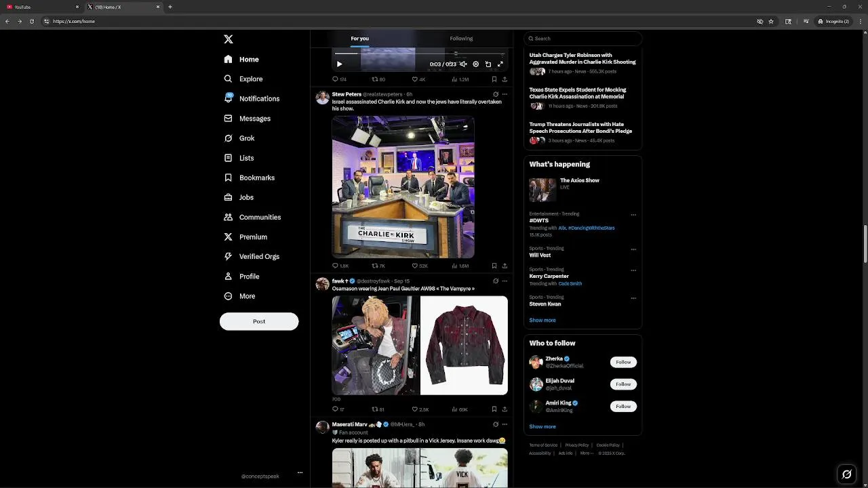Show more under Who to follow
The height and width of the screenshot is (488, 868).
[542, 426]
